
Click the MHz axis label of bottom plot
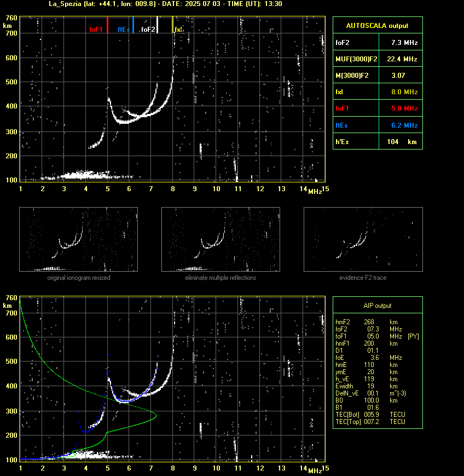pyautogui.click(x=315, y=471)
